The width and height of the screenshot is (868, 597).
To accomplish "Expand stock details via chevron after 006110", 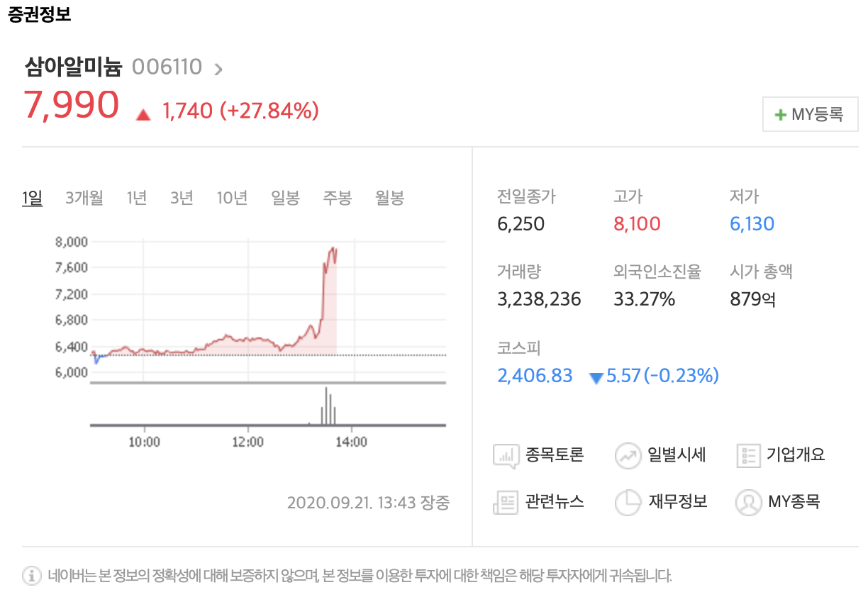I will click(x=218, y=69).
